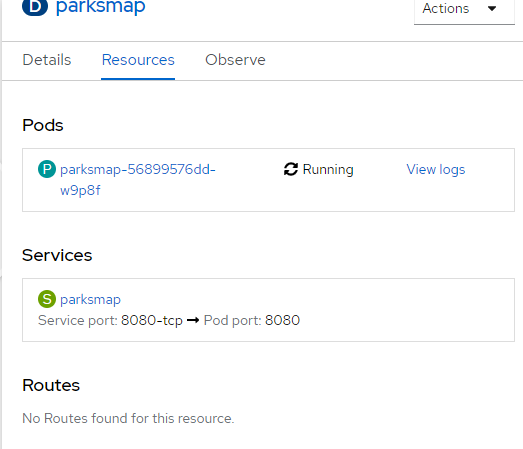The height and width of the screenshot is (449, 523).
Task: Select the 8080-tcp service port text
Action: 152,320
